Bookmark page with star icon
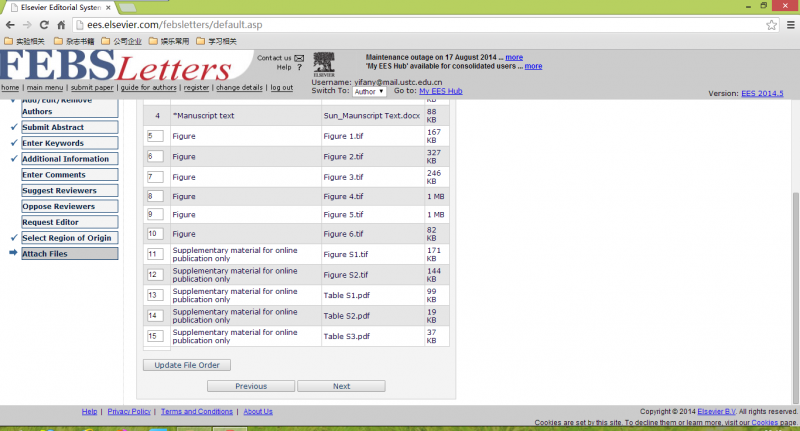The height and width of the screenshot is (431, 800). click(771, 24)
